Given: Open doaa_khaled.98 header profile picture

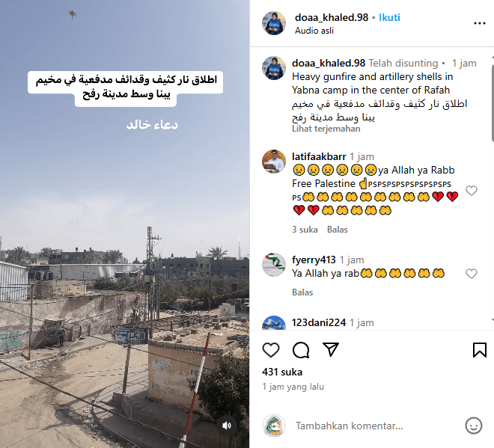Looking at the screenshot, I should point(274,23).
